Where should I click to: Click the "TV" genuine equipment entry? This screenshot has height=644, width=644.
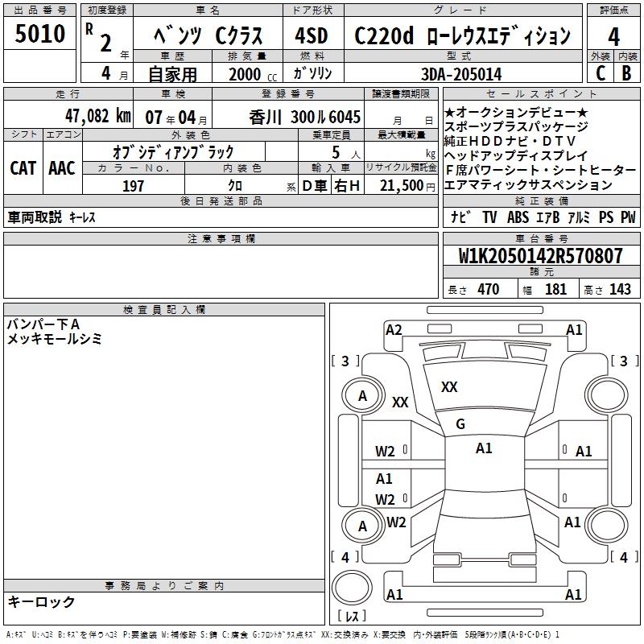tap(489, 217)
